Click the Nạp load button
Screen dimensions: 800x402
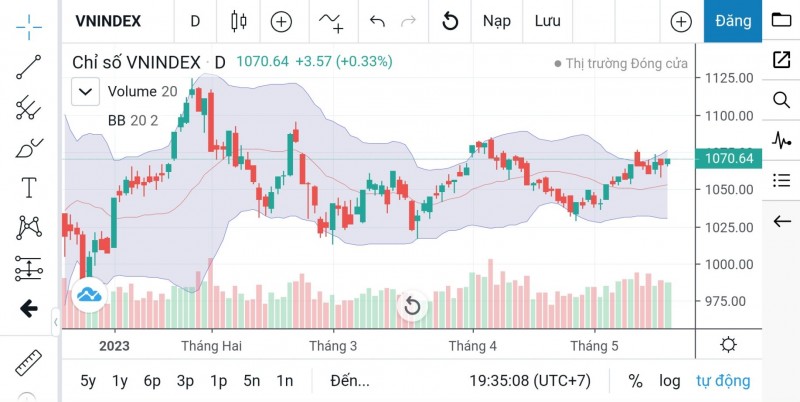(496, 21)
